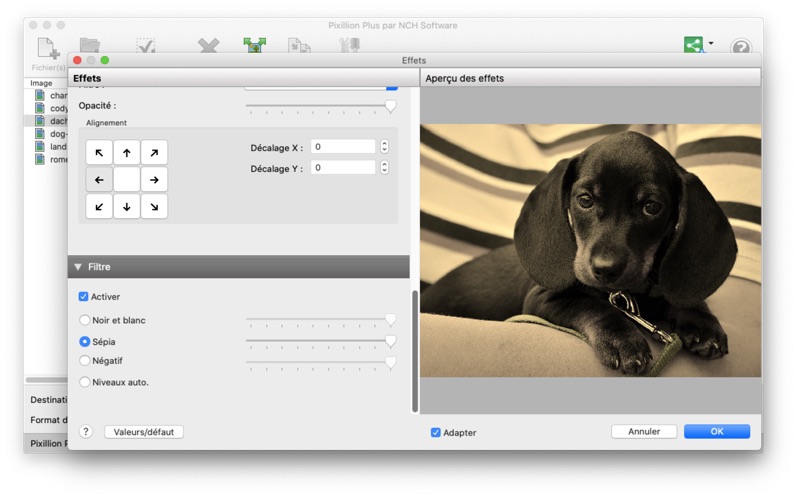Click the Effets panel header

[x=243, y=78]
